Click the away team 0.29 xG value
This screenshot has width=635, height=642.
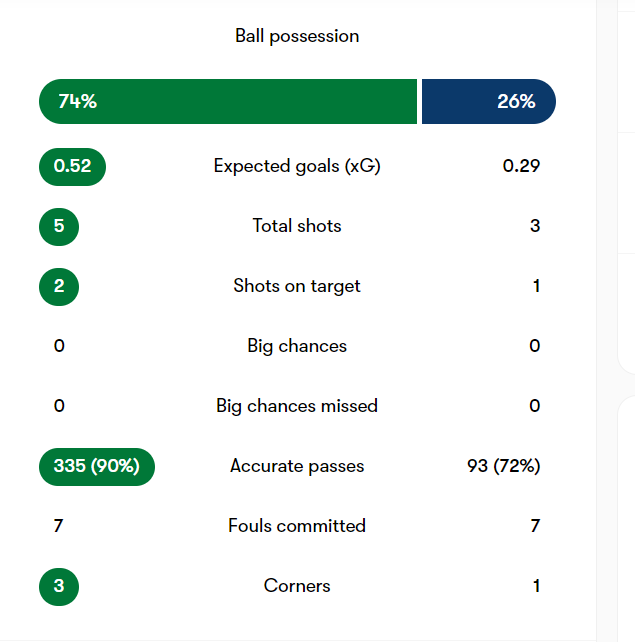pyautogui.click(x=521, y=166)
